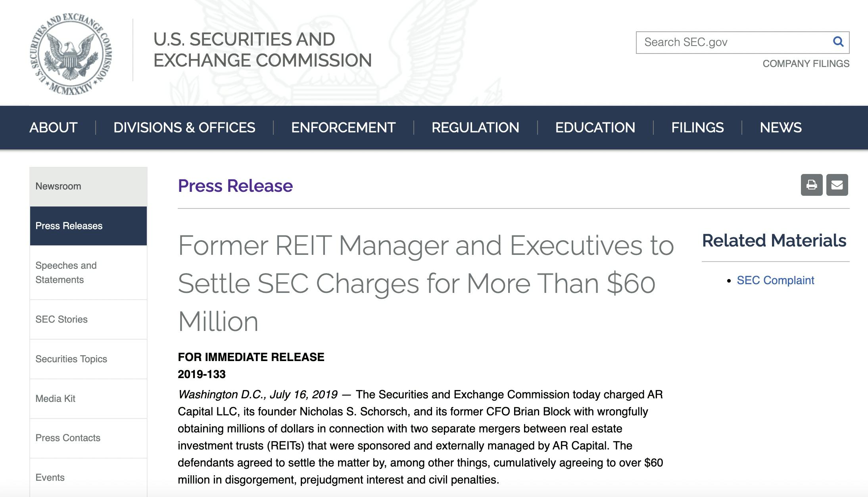Open Divisions & Offices menu
Image resolution: width=868 pixels, height=497 pixels.
pos(184,128)
